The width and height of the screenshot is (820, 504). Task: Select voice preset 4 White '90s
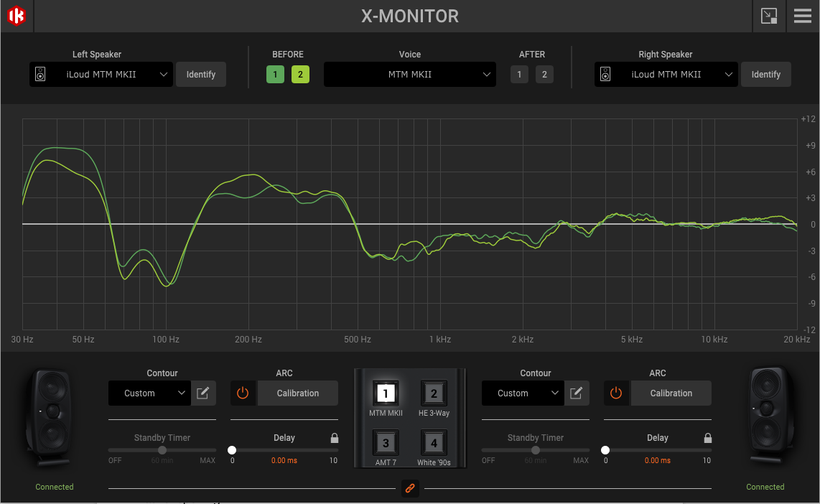[434, 443]
